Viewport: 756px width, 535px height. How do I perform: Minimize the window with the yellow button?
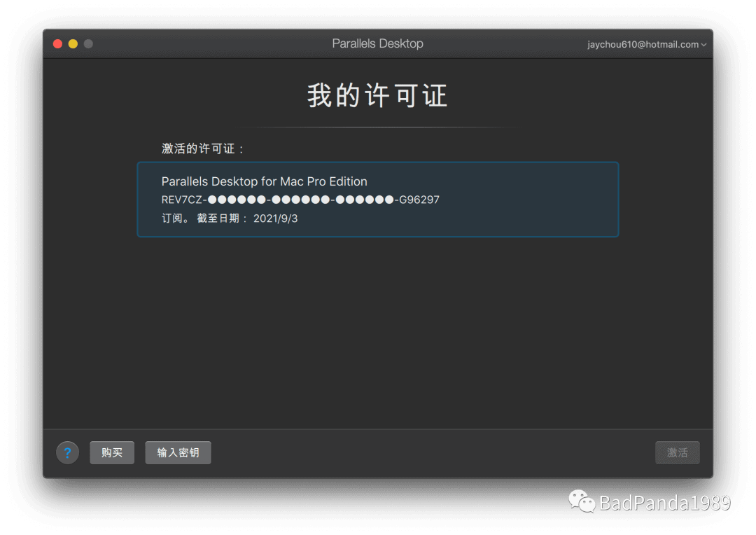[73, 44]
